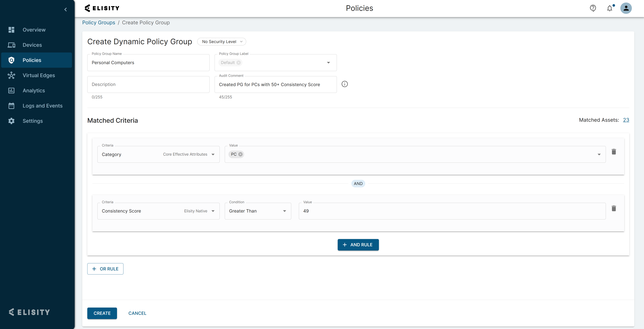The height and width of the screenshot is (329, 644).
Task: Click the Audit Comment info icon
Action: tap(344, 84)
